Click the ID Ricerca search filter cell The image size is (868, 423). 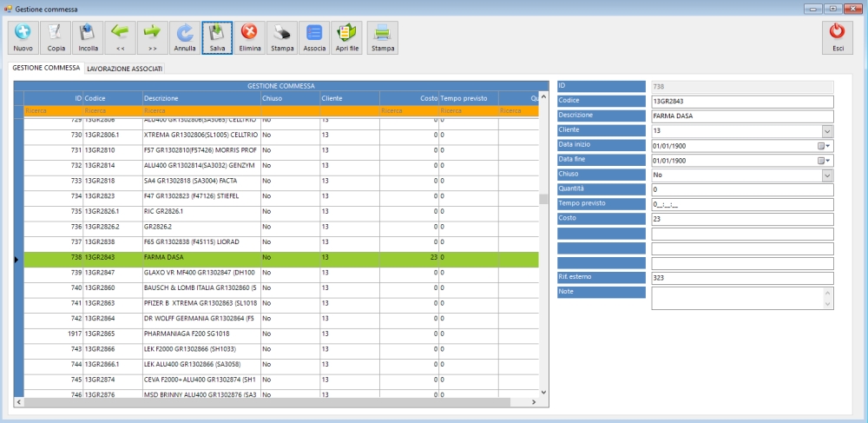tap(53, 110)
